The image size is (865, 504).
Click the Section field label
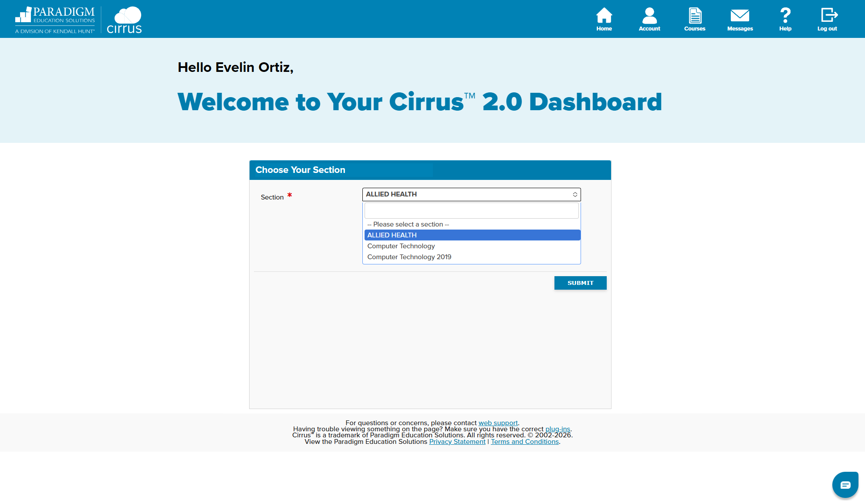pos(272,197)
